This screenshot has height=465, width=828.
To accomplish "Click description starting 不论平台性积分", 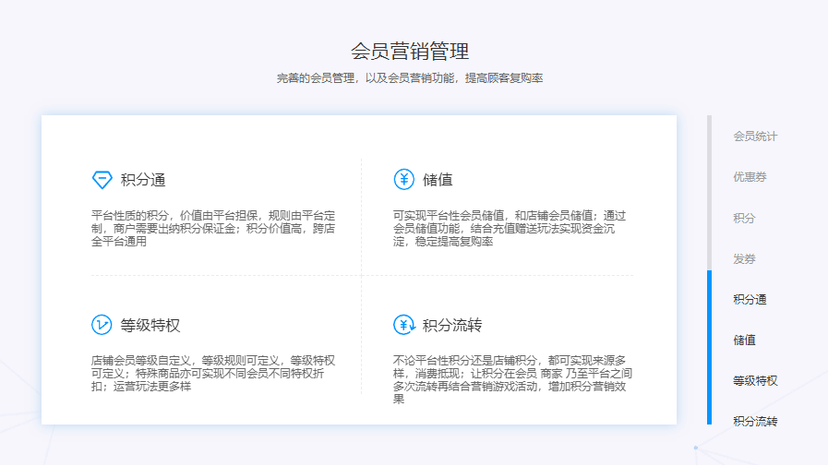I will [512, 380].
